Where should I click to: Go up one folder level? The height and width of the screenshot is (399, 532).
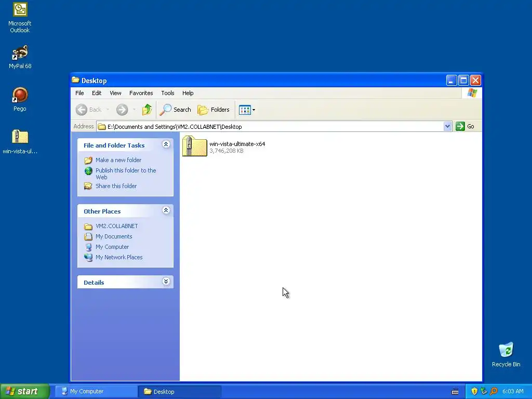click(x=147, y=110)
